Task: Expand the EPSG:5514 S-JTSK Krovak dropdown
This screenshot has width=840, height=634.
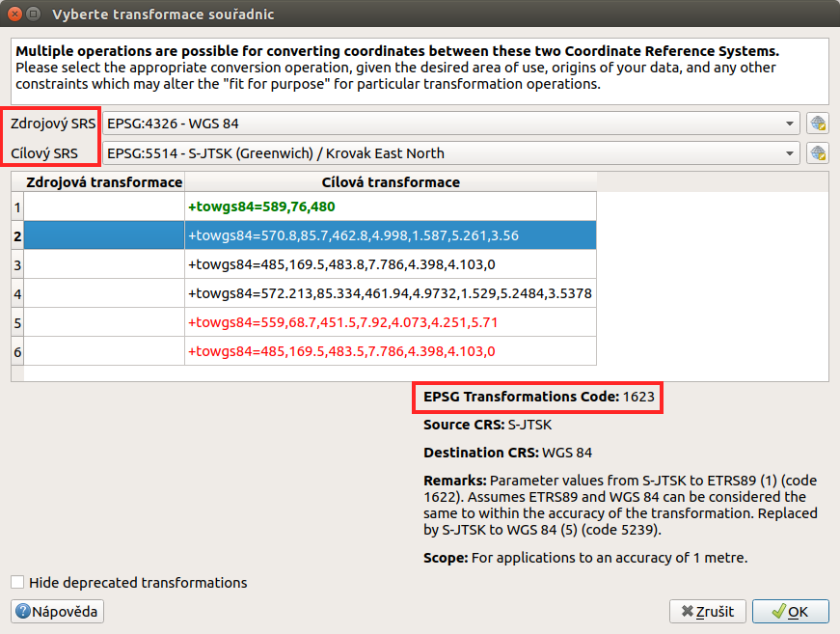Action: (x=451, y=153)
